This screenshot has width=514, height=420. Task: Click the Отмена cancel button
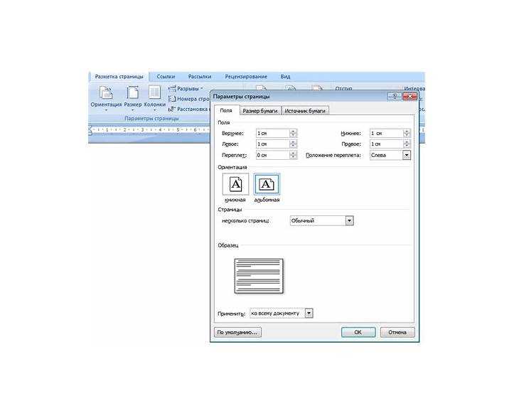[x=397, y=332]
